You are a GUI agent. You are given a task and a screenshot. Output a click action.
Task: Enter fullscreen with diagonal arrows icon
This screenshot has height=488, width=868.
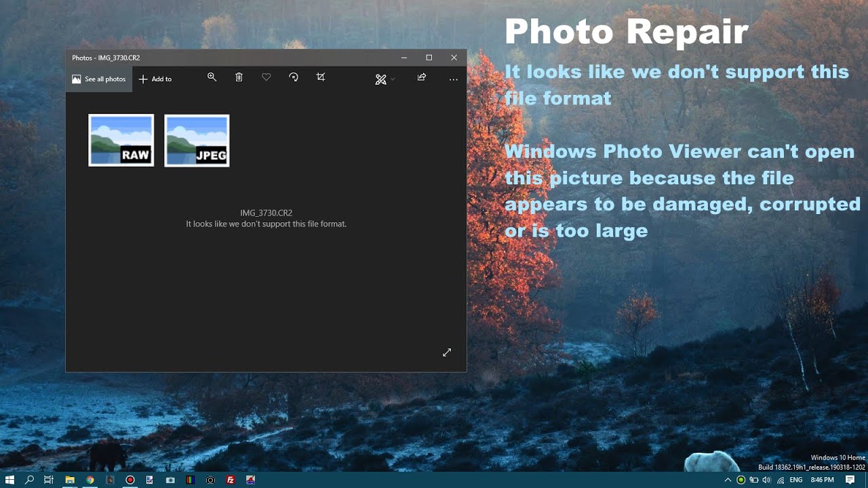[x=447, y=352]
